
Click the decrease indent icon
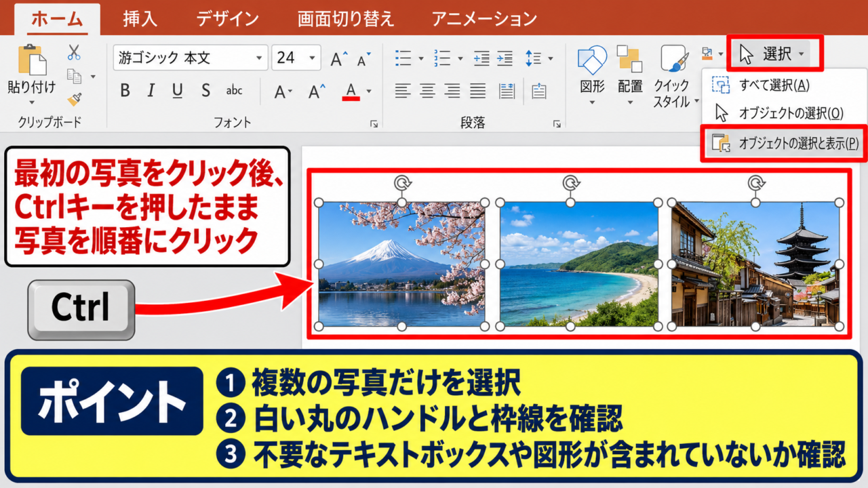tap(481, 58)
